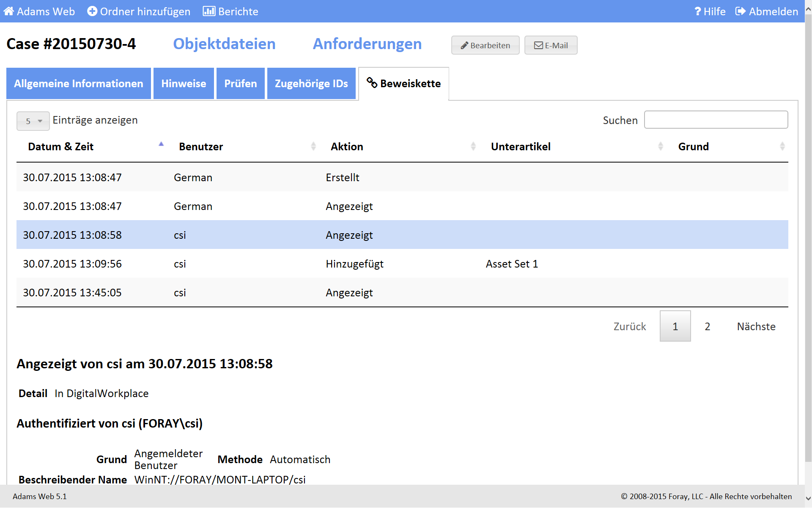Go to page 2 of the table
This screenshot has height=508, width=812.
click(707, 326)
